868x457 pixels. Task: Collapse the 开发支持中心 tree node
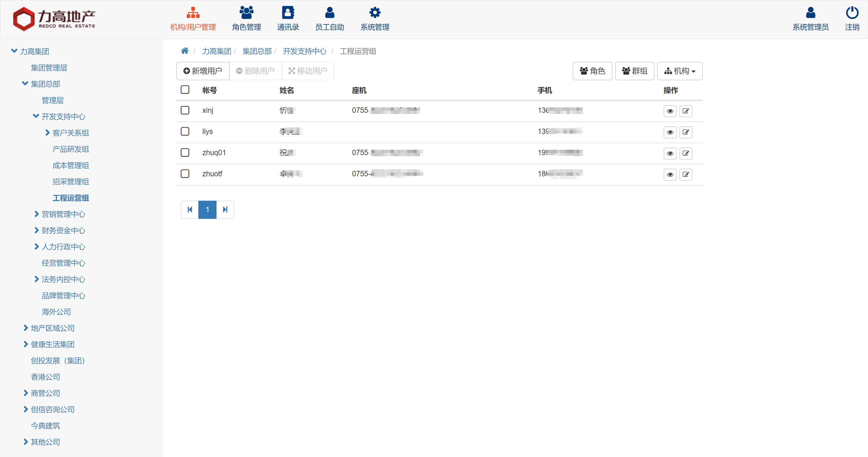coord(36,116)
